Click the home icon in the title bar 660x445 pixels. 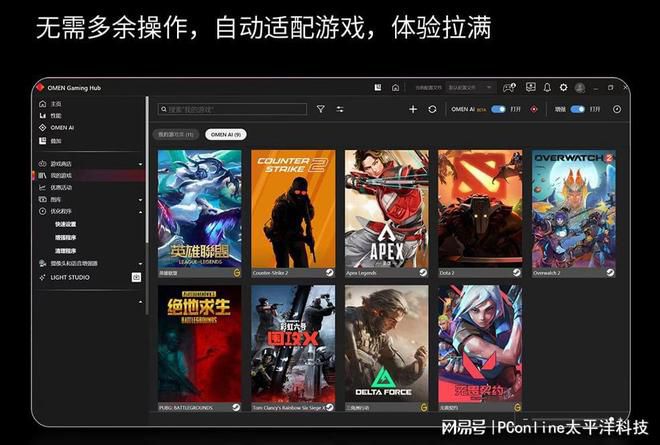[x=395, y=88]
